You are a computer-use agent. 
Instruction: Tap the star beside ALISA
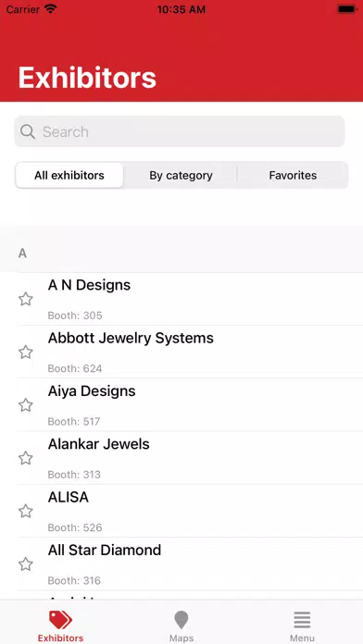26,511
